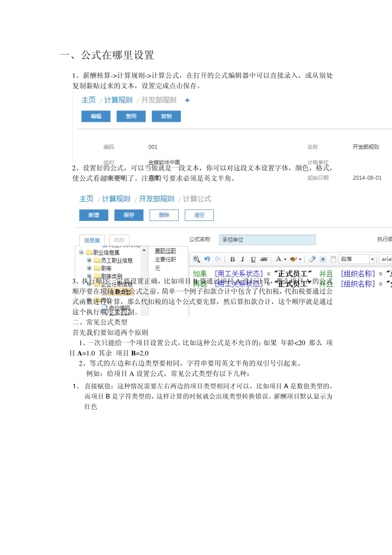Open the arial font family dropdown
Viewport: 392px width, 555px height.
coord(385,259)
